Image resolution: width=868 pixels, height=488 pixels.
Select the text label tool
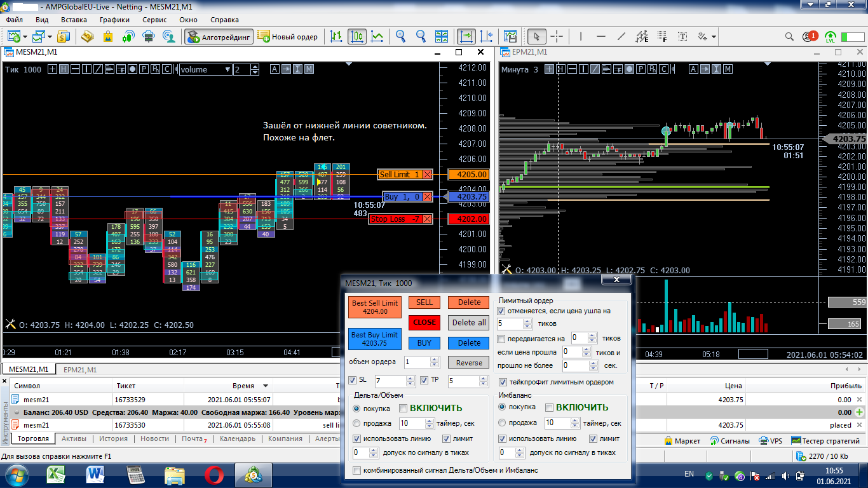[x=682, y=36]
